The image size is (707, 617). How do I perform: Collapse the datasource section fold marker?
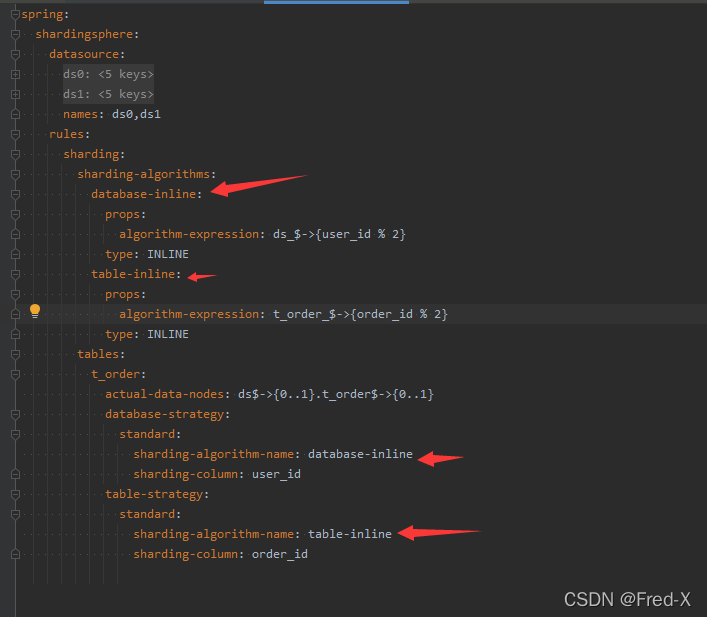coord(15,54)
